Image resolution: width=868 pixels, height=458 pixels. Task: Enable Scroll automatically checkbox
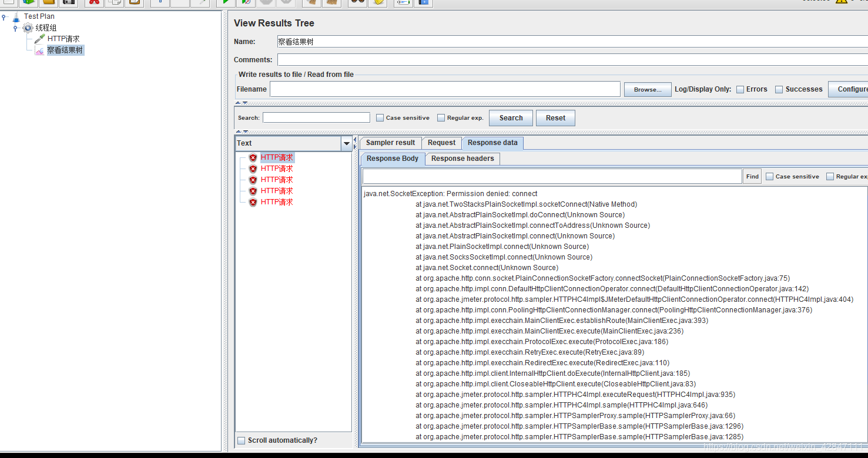pos(241,440)
